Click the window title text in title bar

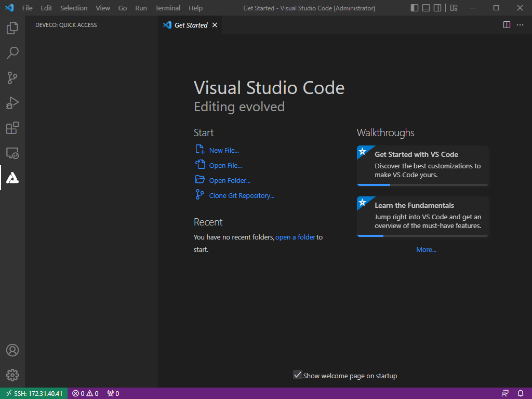(x=309, y=8)
